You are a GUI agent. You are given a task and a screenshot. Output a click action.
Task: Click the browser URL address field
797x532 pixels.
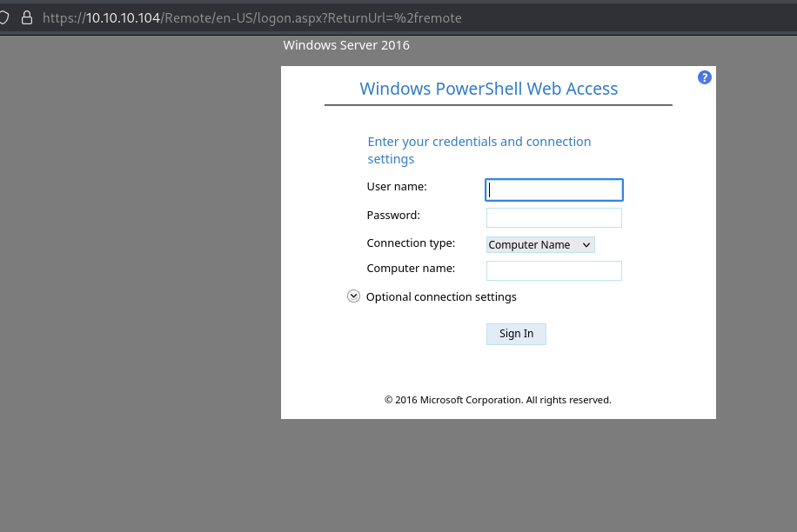click(x=252, y=17)
